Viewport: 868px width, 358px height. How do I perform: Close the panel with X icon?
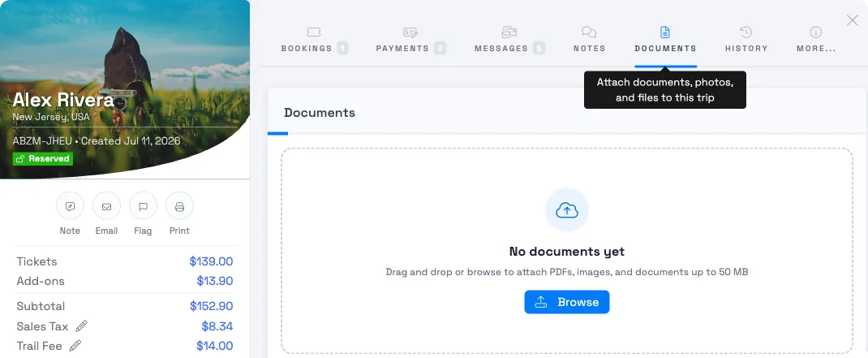[x=853, y=20]
